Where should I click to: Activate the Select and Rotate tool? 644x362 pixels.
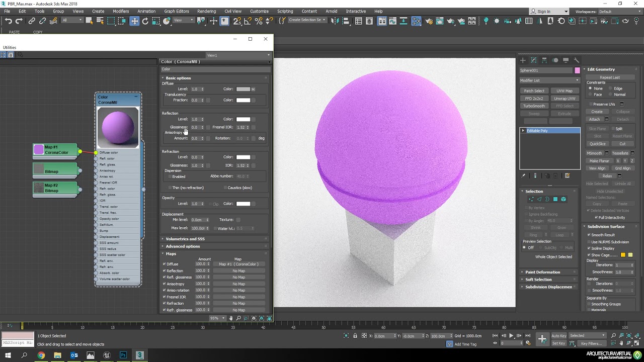(145, 21)
